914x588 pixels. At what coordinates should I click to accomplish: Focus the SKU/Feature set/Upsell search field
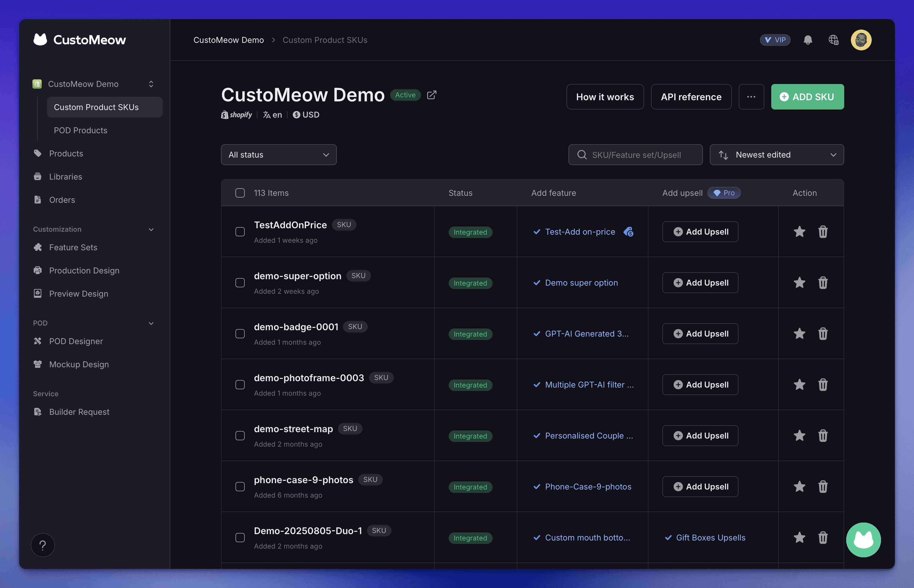click(x=636, y=155)
